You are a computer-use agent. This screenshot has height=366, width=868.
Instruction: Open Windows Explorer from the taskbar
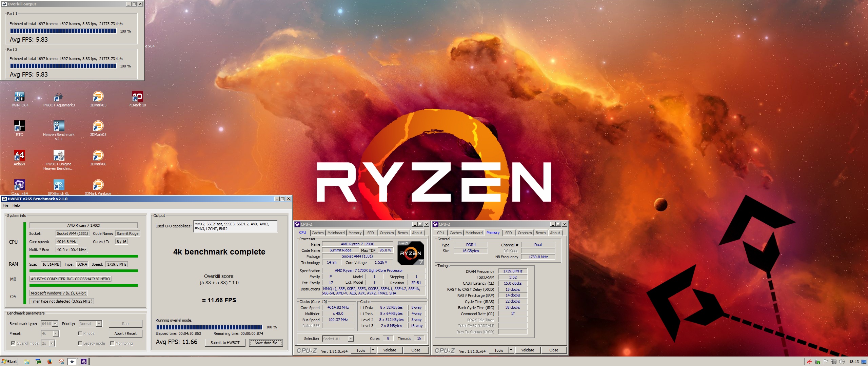point(27,362)
